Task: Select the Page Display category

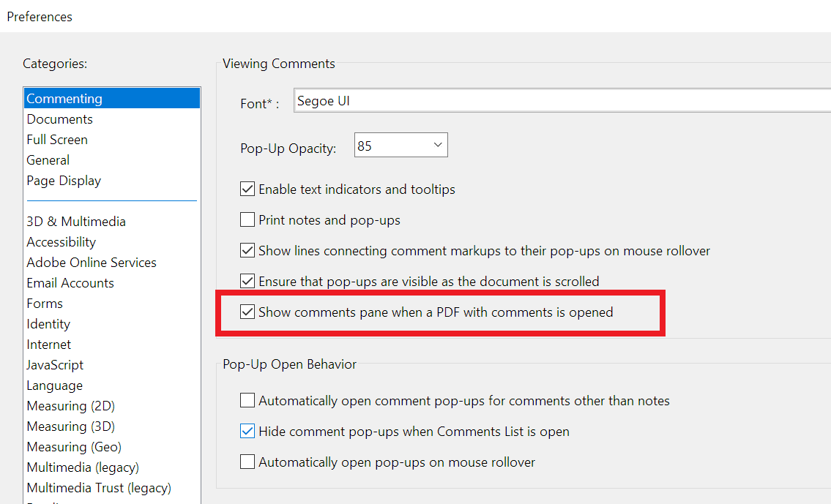Action: [x=64, y=180]
